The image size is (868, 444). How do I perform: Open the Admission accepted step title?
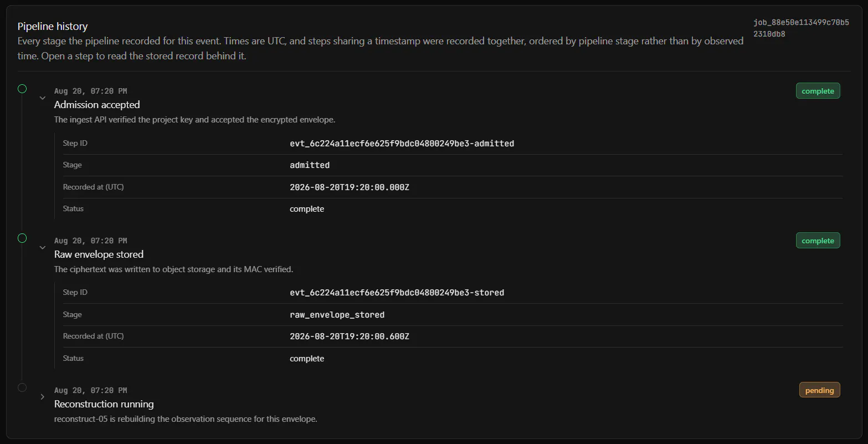[97, 105]
